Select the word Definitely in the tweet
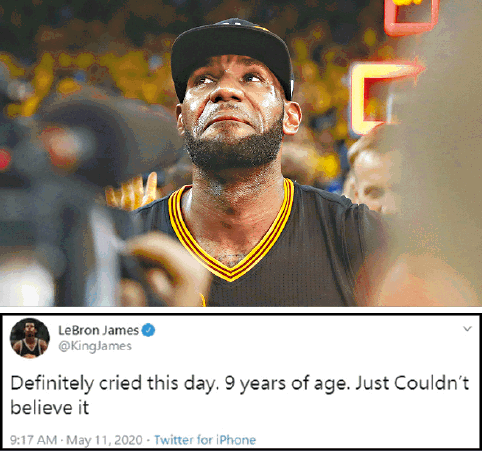 pos(52,383)
